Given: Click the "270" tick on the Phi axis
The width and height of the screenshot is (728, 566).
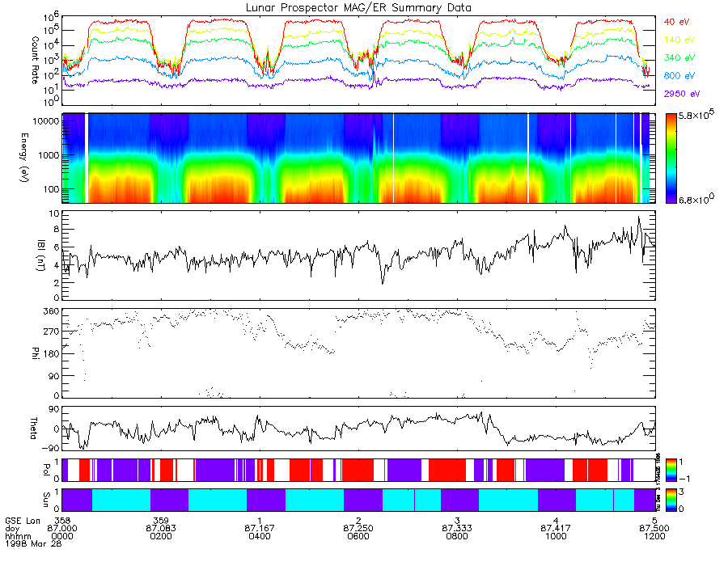Looking at the screenshot, I should point(52,332).
